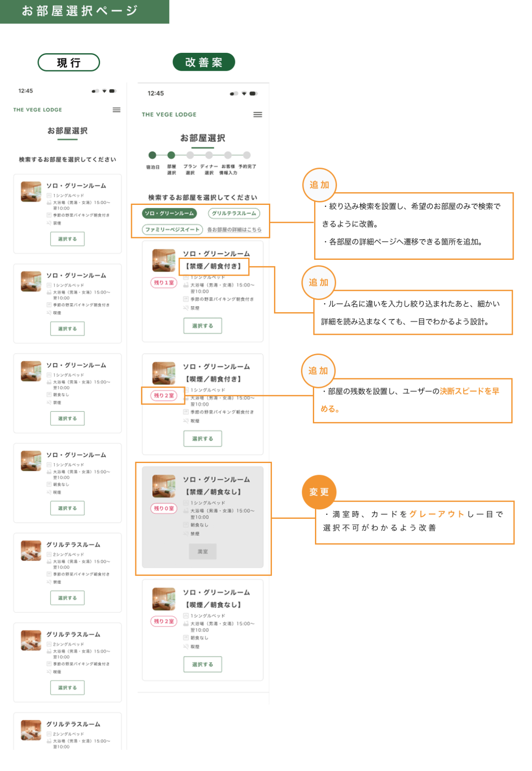Open the 各お部屋の詳細はこちら link
The height and width of the screenshot is (771, 532).
[235, 230]
